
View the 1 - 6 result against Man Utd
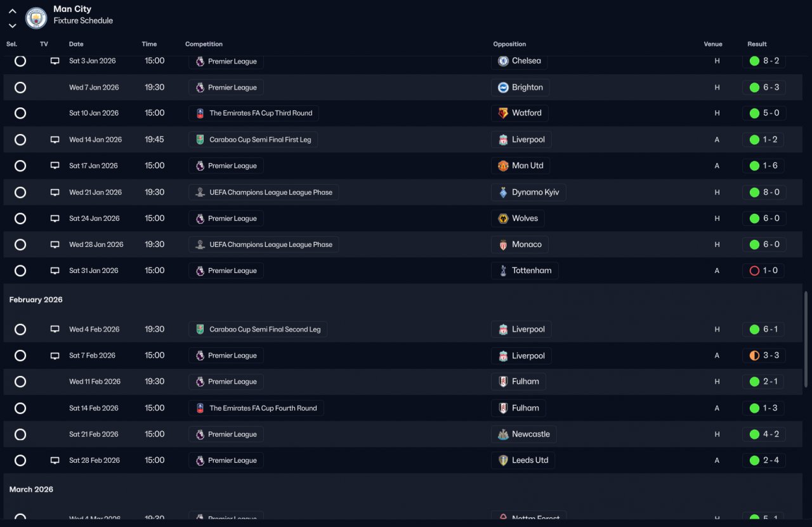point(763,166)
